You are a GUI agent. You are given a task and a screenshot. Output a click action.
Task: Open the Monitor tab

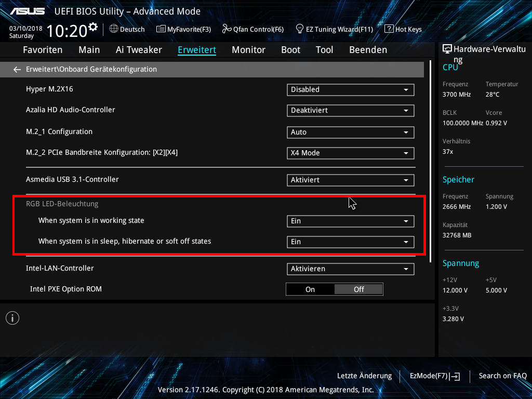pos(249,50)
